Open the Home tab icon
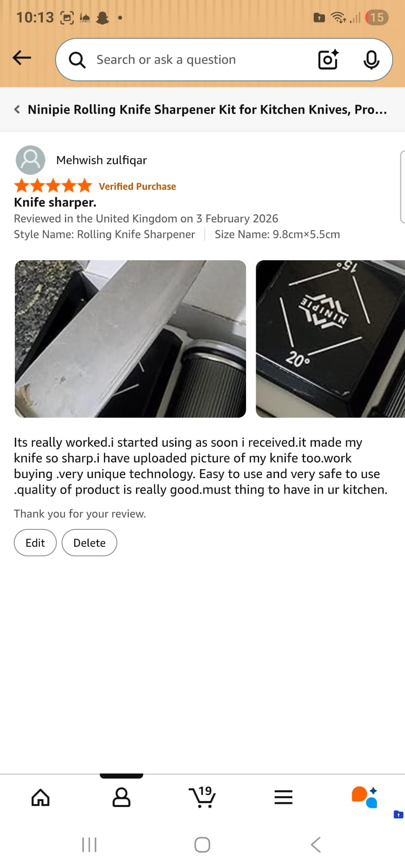Screen dimensions: 405x868 [41, 797]
